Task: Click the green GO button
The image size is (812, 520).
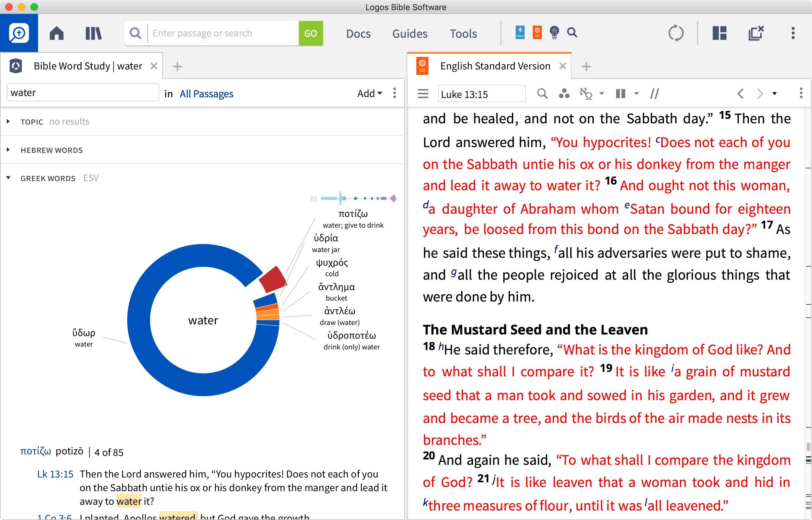Action: pyautogui.click(x=311, y=33)
